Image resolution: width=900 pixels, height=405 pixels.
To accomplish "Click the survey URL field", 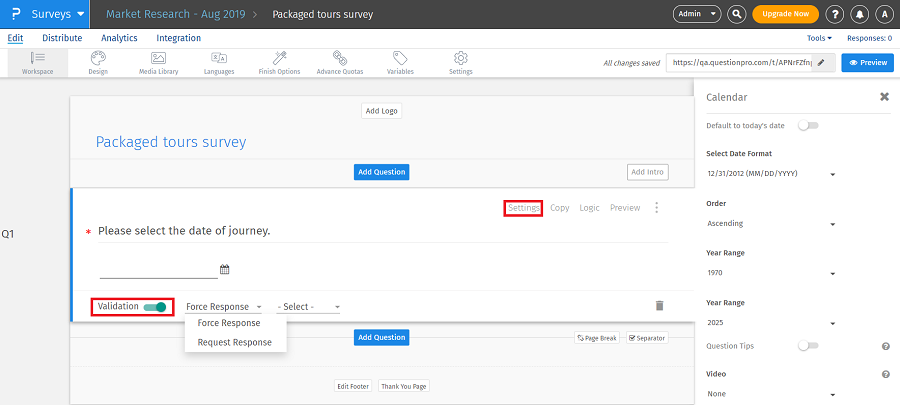I will 740,62.
